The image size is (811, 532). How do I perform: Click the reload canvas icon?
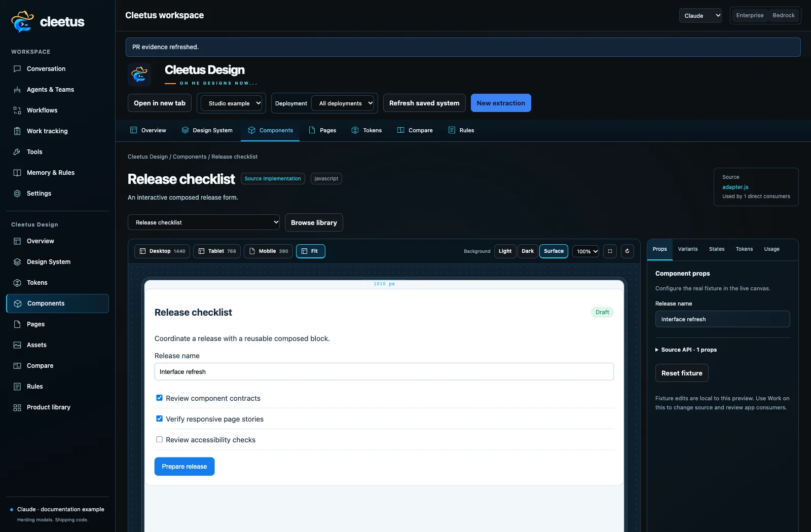[628, 251]
